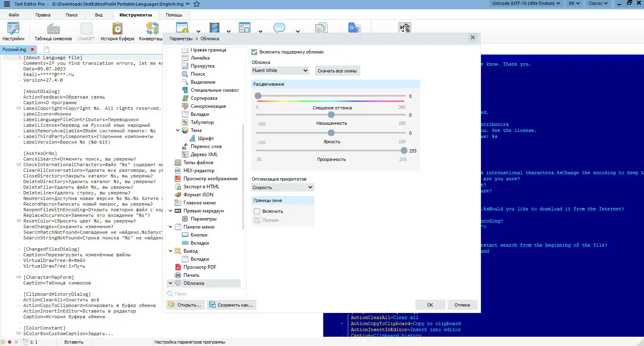Enable the Включить window borders checkbox

pyautogui.click(x=257, y=211)
